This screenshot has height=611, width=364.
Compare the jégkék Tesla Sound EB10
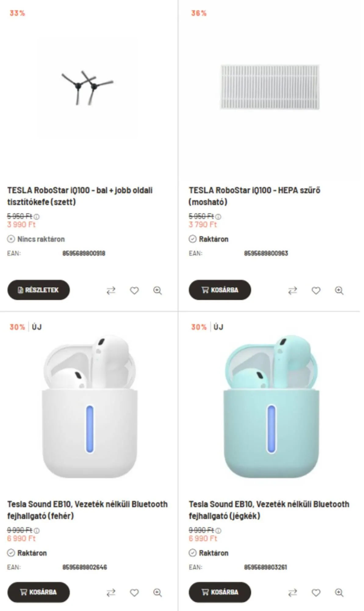(292, 593)
